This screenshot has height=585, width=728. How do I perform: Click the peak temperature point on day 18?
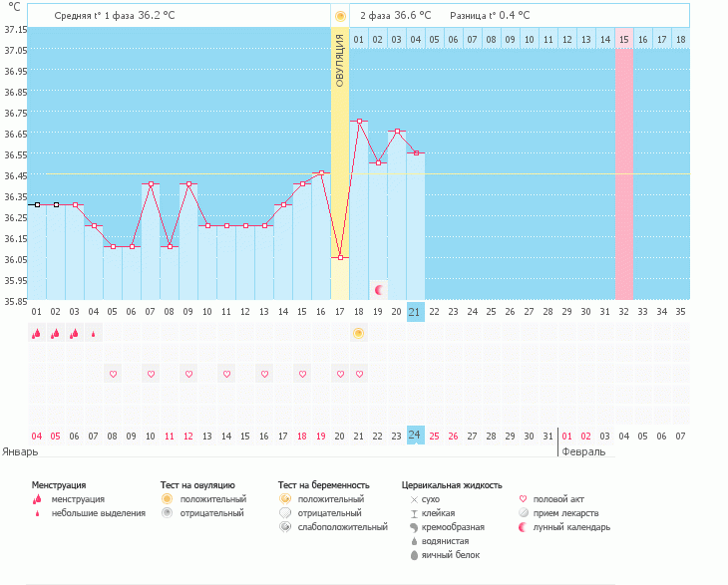(359, 122)
